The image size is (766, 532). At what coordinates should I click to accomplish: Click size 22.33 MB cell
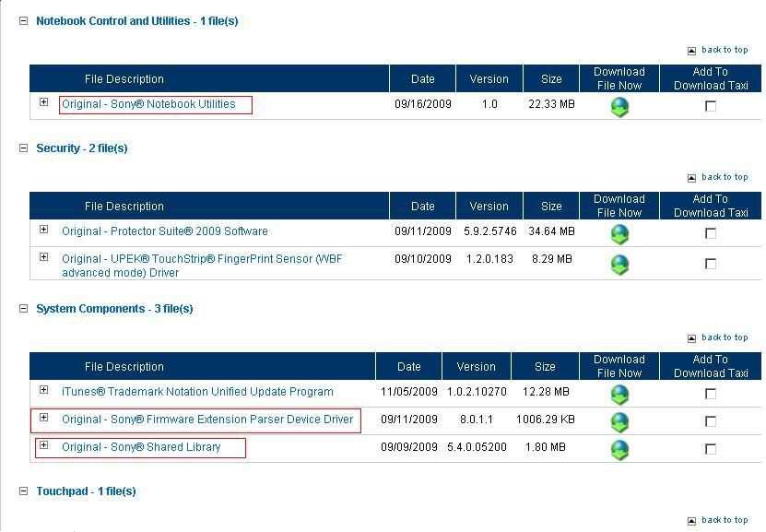pyautogui.click(x=551, y=104)
